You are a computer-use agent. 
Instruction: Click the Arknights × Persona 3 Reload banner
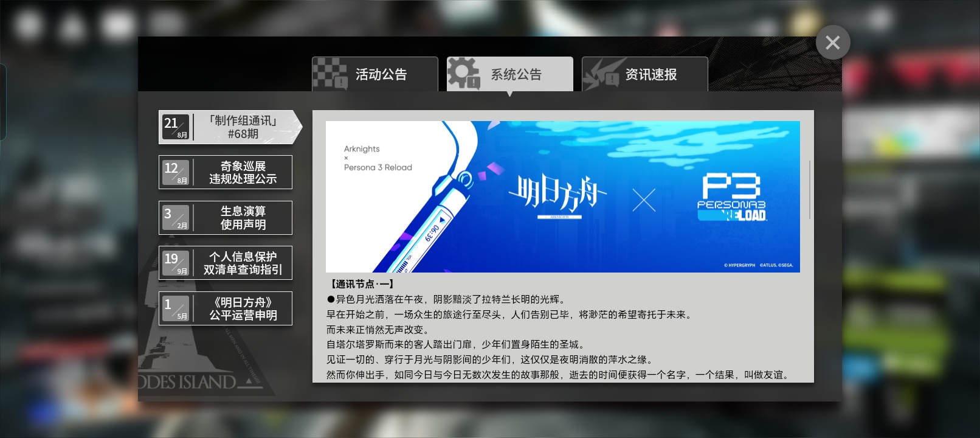(x=563, y=196)
